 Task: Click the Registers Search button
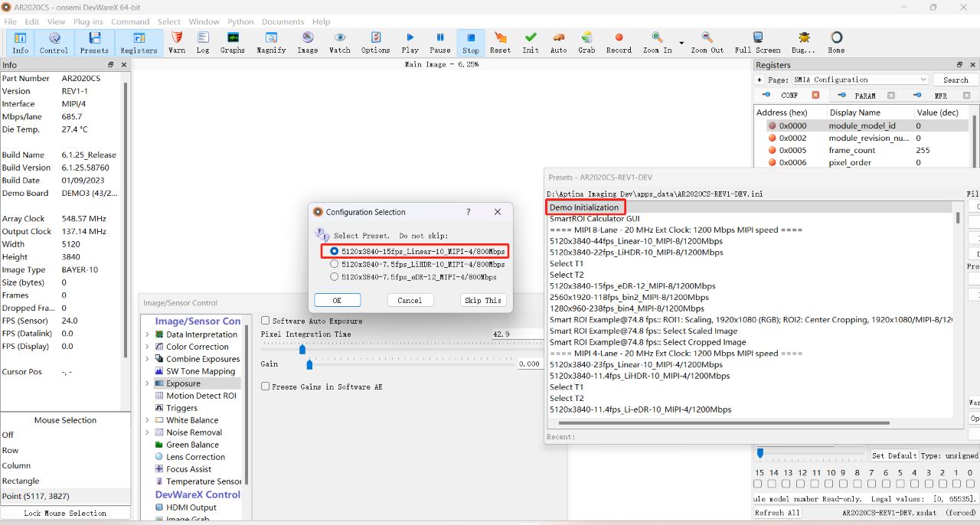(x=955, y=80)
